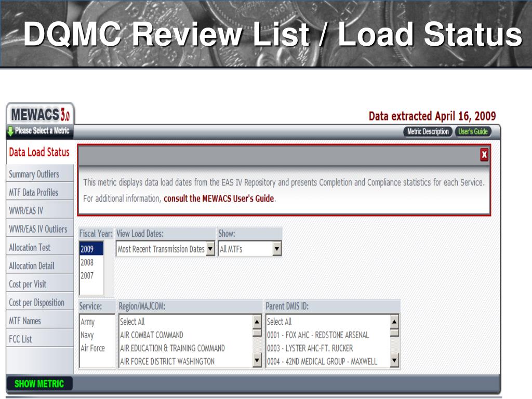The image size is (532, 399).
Task: Open the MEWACS 3.0 logo
Action: pos(41,114)
